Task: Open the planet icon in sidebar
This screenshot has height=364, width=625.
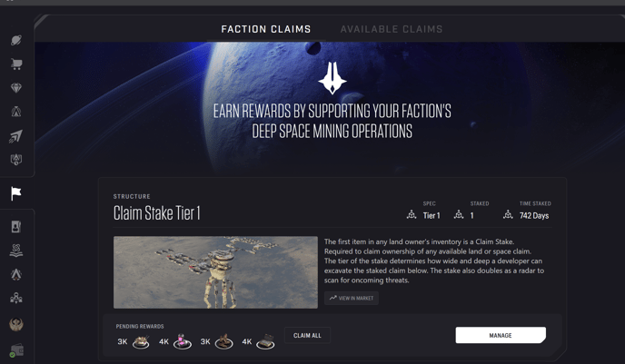Action: click(x=16, y=40)
